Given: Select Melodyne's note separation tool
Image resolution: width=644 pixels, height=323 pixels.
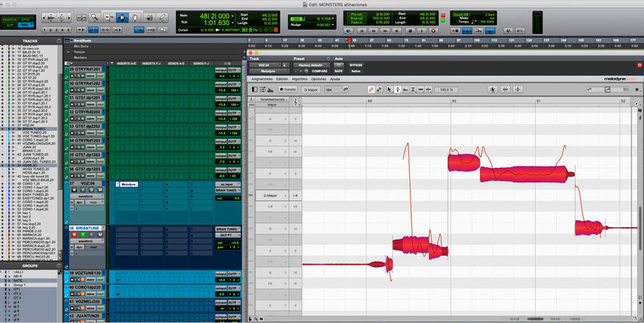Looking at the screenshot, I should (428, 89).
